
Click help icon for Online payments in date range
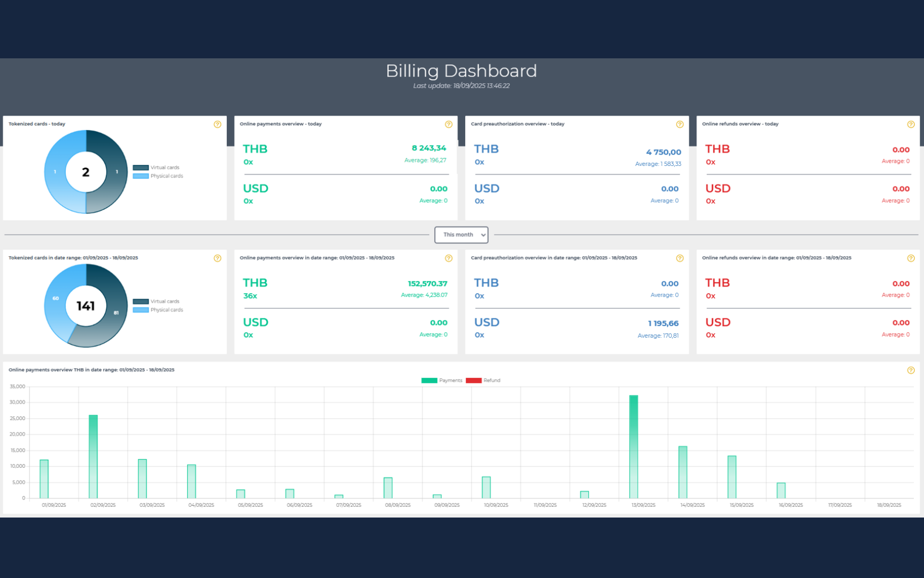click(449, 258)
